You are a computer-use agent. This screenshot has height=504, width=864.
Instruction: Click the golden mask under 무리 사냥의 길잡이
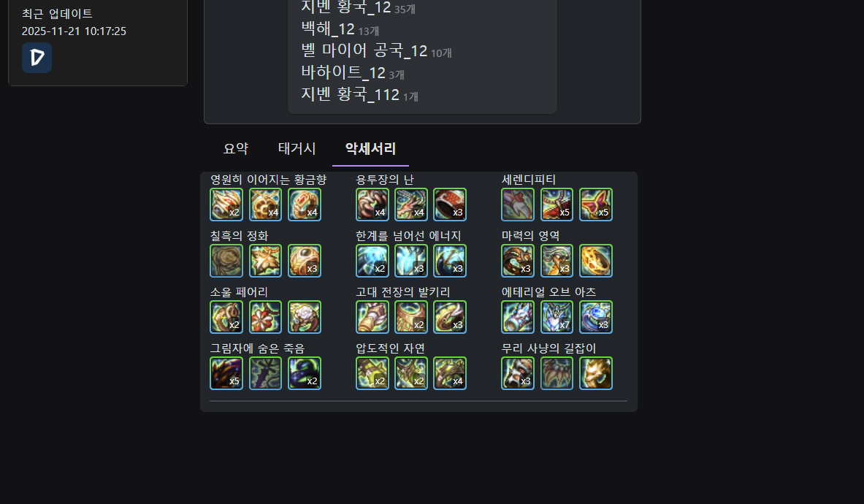(x=596, y=373)
